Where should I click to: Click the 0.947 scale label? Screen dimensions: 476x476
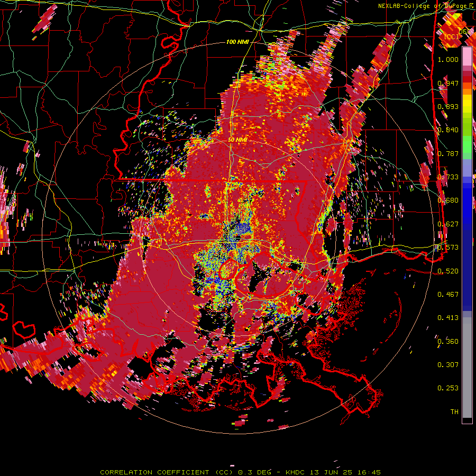[448, 83]
